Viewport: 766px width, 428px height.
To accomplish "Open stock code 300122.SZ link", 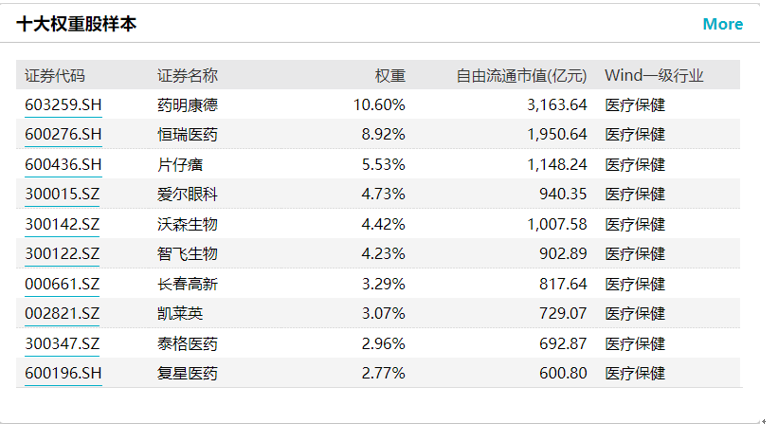I will [62, 254].
